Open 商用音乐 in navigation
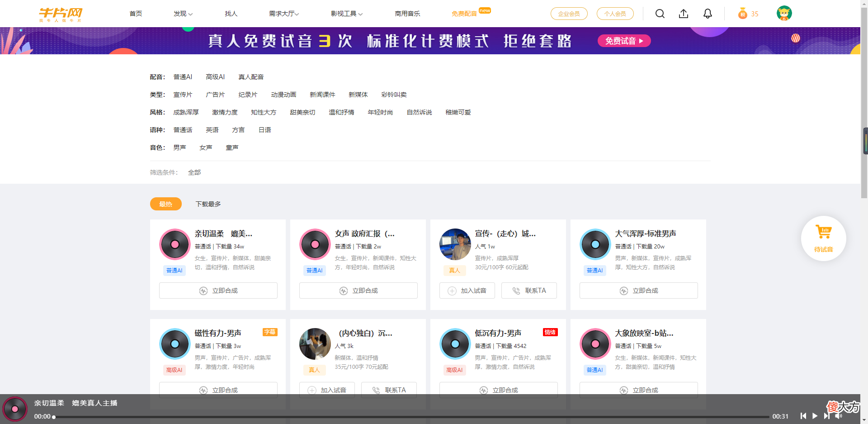Image resolution: width=868 pixels, height=424 pixels. pos(407,14)
